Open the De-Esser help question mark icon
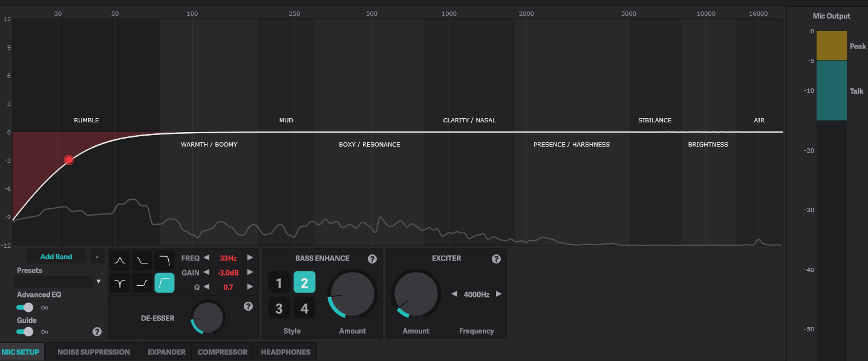This screenshot has width=868, height=361. [248, 306]
